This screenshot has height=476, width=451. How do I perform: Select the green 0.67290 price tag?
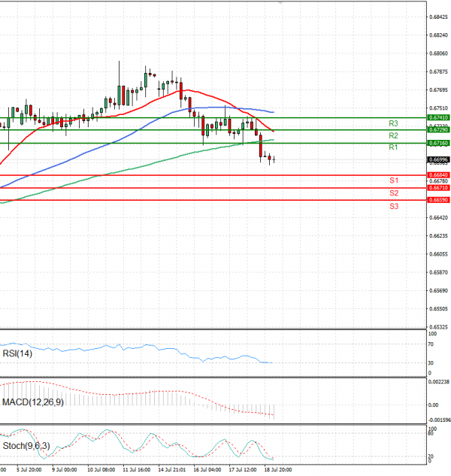coord(438,130)
